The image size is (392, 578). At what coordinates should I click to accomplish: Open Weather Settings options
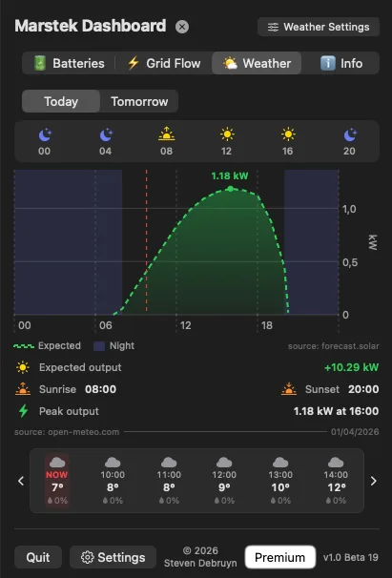pyautogui.click(x=319, y=27)
